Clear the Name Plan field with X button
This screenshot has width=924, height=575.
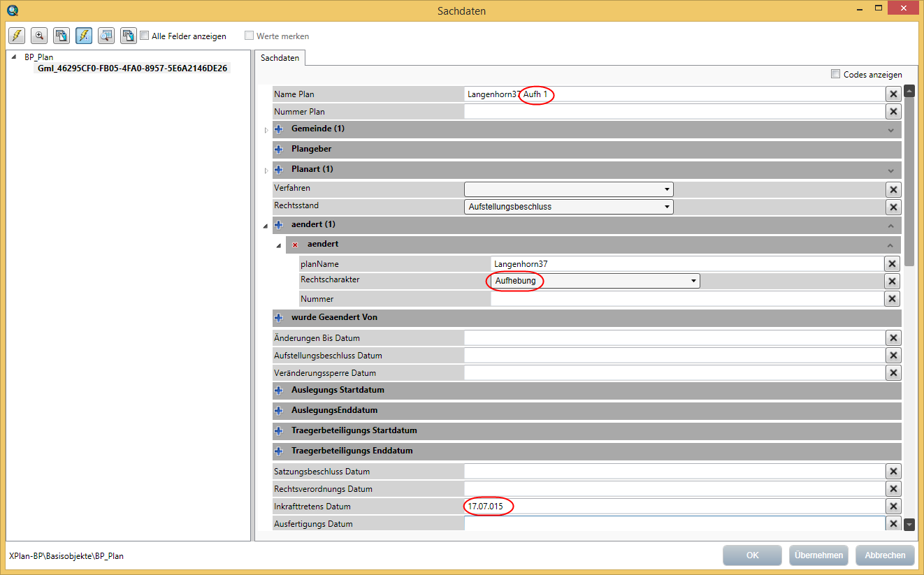pyautogui.click(x=893, y=94)
